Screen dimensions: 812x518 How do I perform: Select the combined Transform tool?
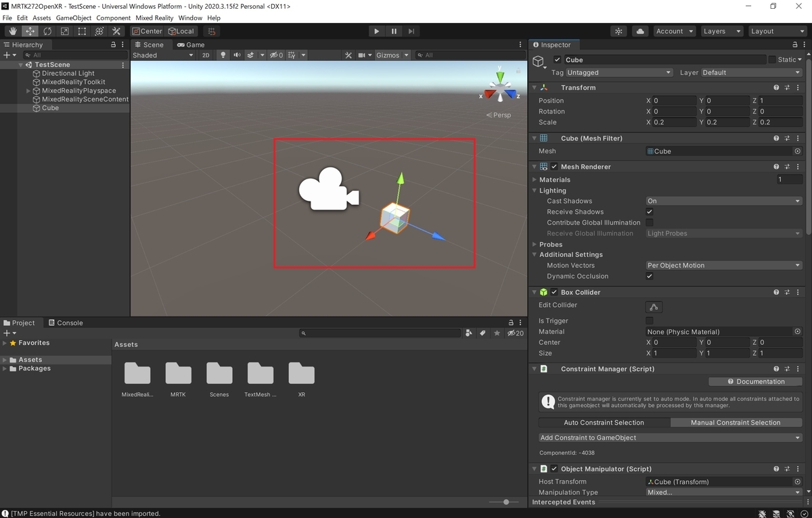[x=99, y=31]
